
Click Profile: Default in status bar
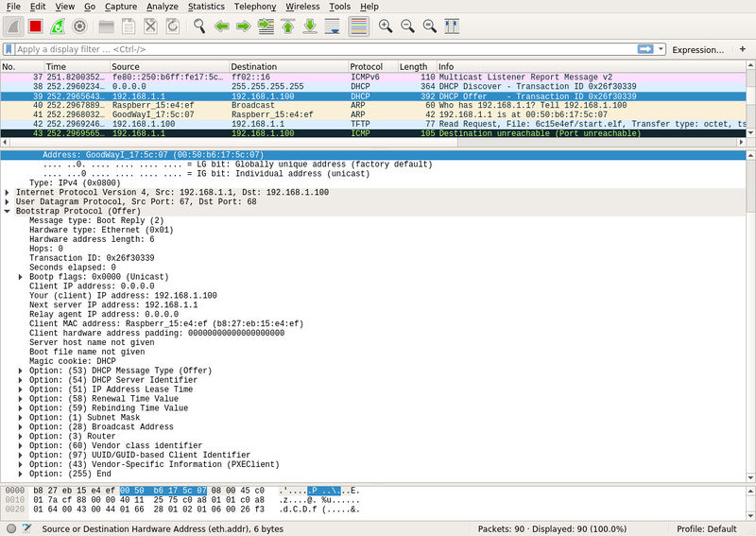click(706, 528)
